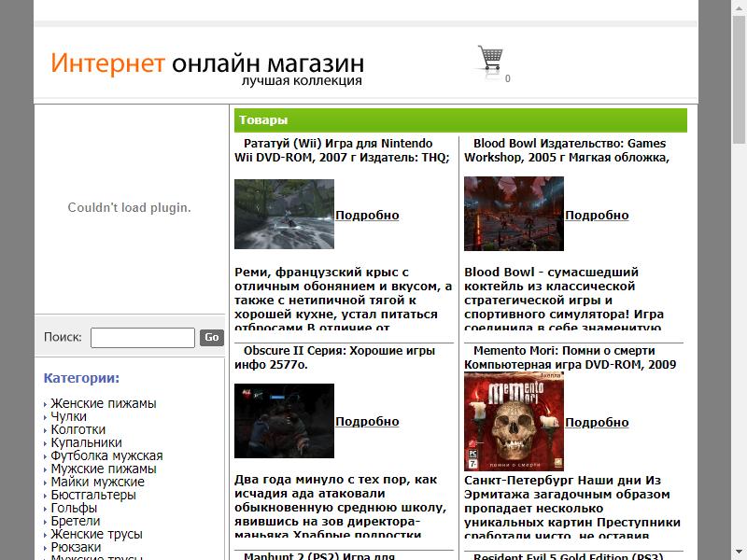Open the Memento Mori cover thumbnail

514,422
